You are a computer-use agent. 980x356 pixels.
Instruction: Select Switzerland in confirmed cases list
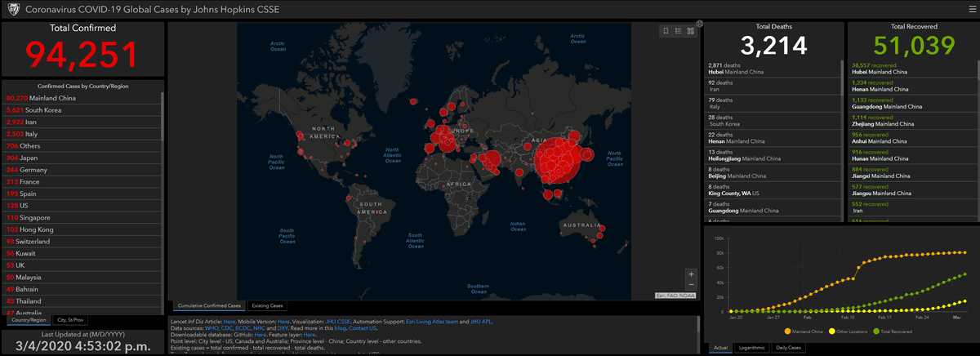(x=82, y=242)
